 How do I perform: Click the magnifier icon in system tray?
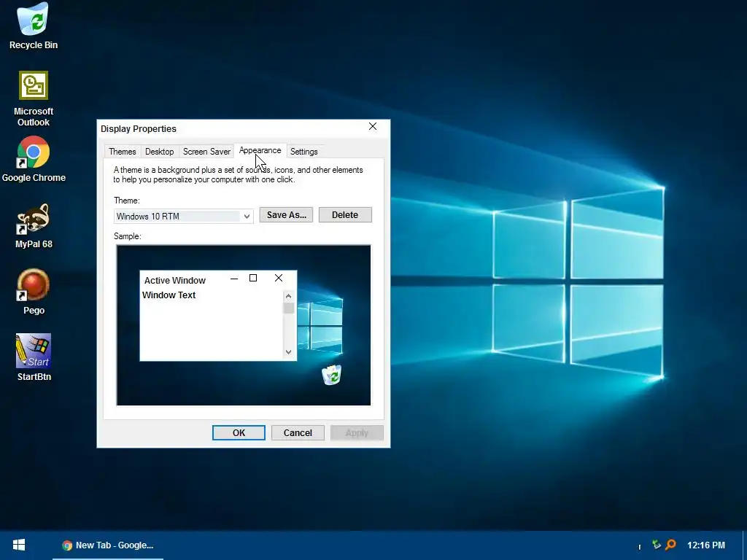point(671,545)
